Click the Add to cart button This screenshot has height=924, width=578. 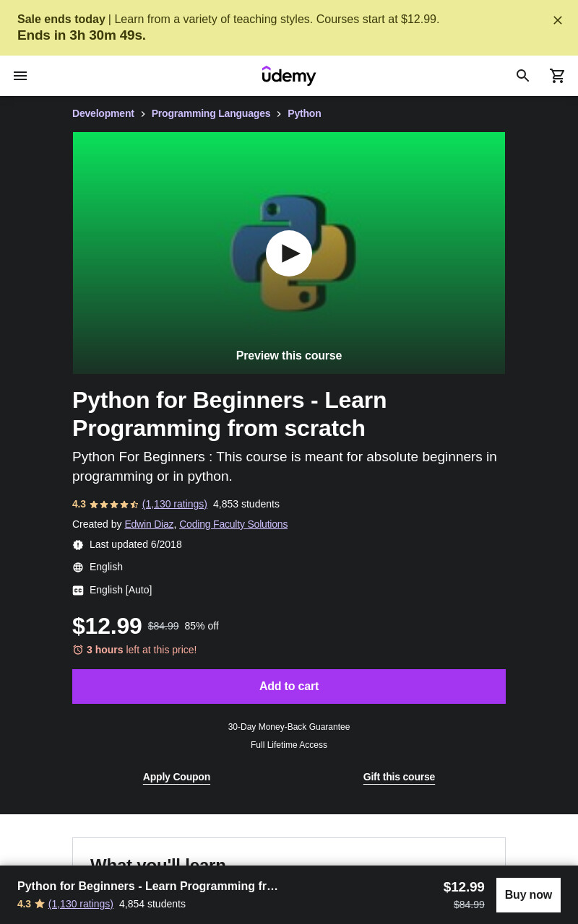click(289, 687)
